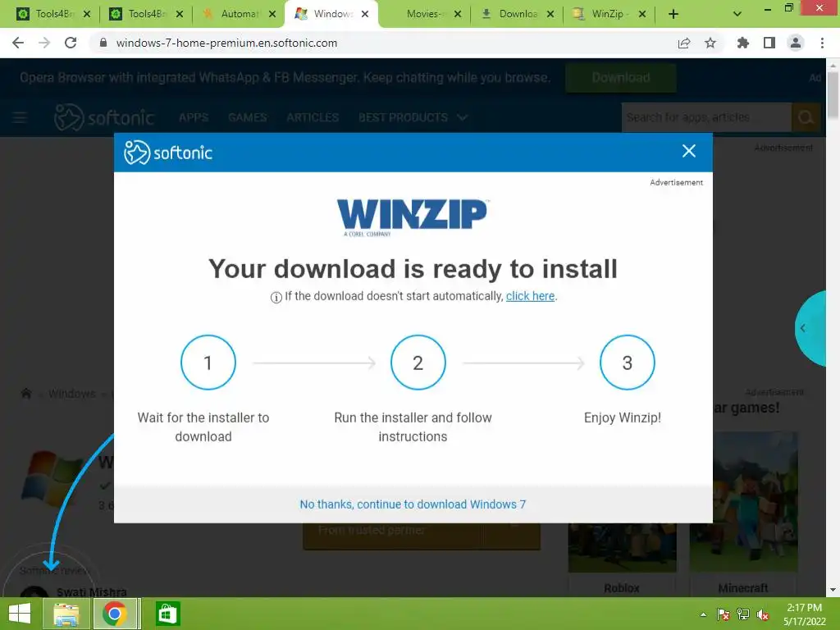
Task: Go forward in browser history
Action: [x=44, y=43]
